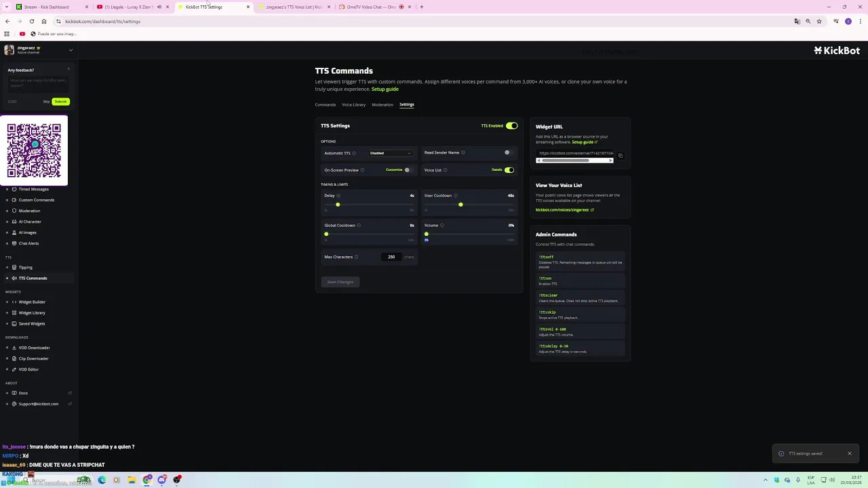Adjust the Global Cooldown slider handle

326,234
